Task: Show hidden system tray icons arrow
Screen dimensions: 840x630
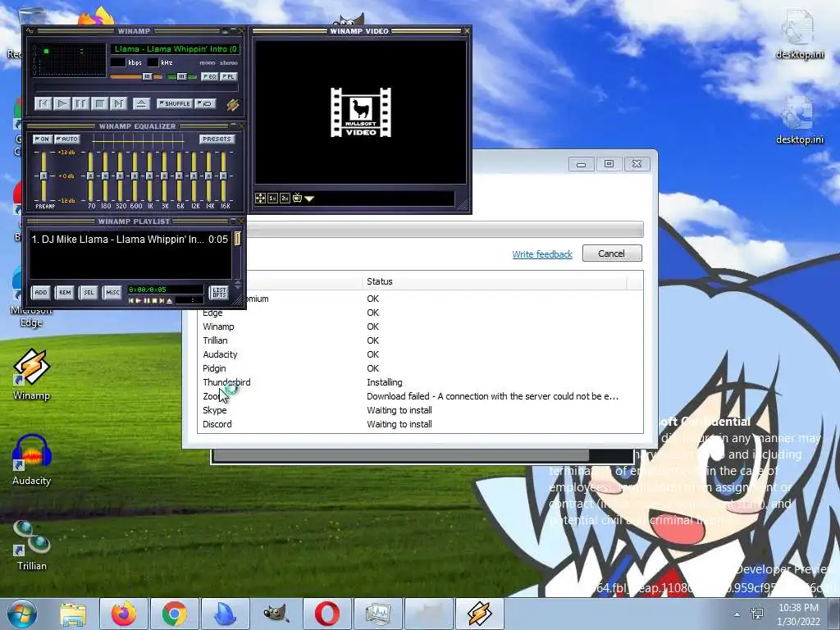Action: (737, 614)
